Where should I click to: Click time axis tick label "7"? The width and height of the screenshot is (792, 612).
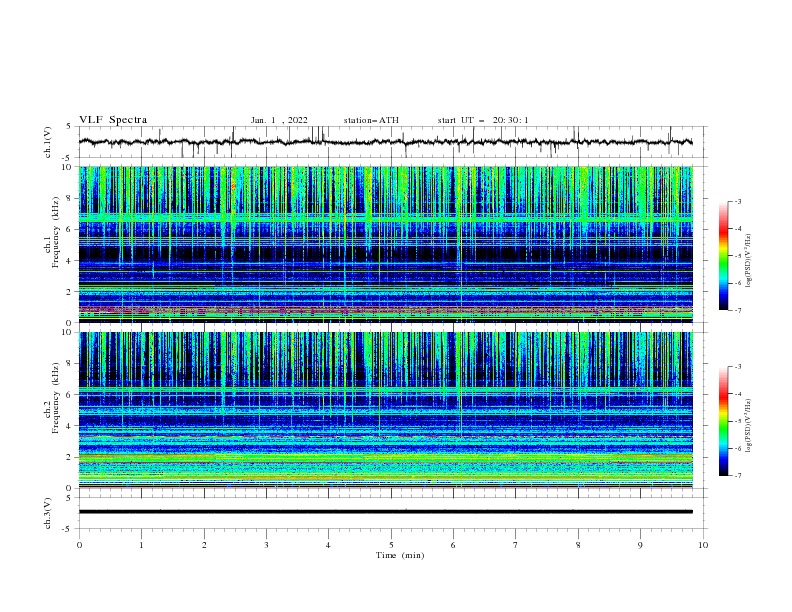[x=516, y=545]
